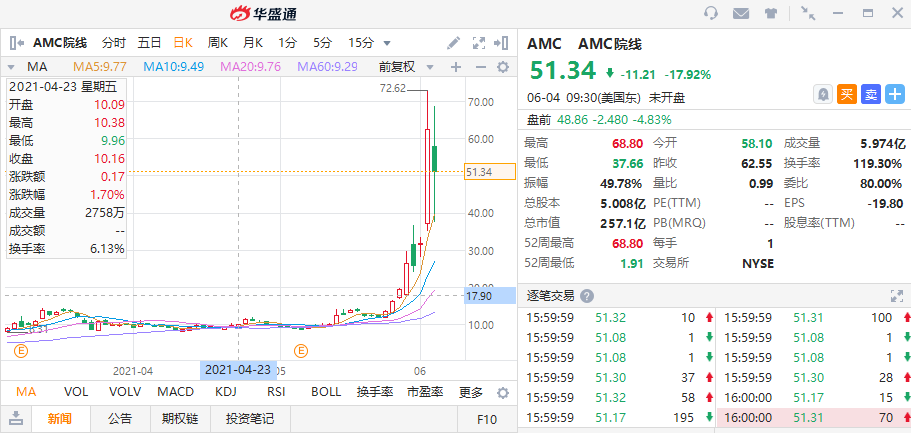Click the 卖 sell button
The height and width of the screenshot is (433, 911).
pos(871,94)
